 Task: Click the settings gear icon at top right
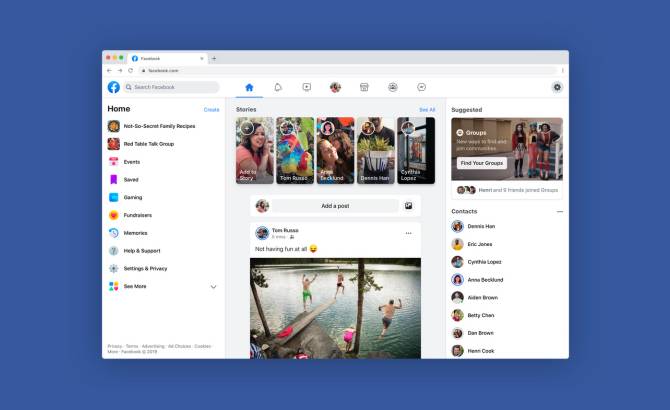coord(557,87)
